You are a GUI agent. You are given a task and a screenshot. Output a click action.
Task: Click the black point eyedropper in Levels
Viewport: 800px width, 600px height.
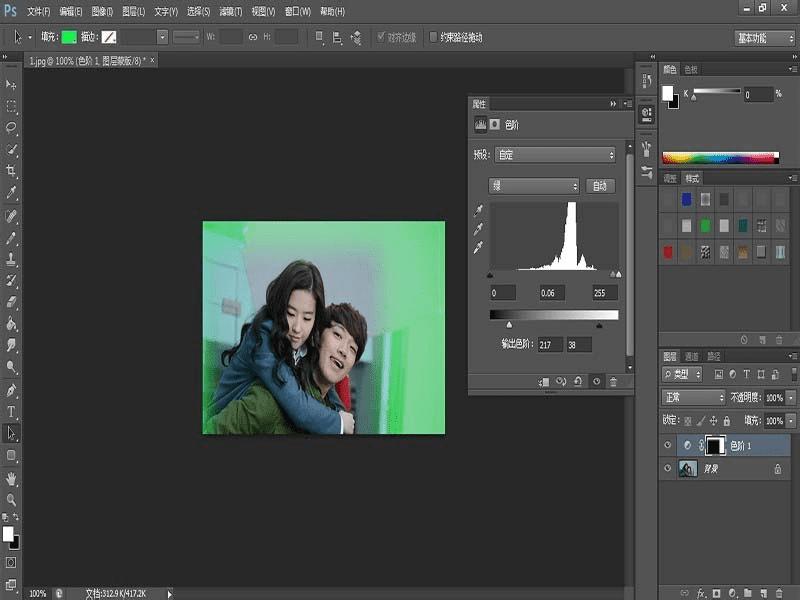[x=478, y=211]
